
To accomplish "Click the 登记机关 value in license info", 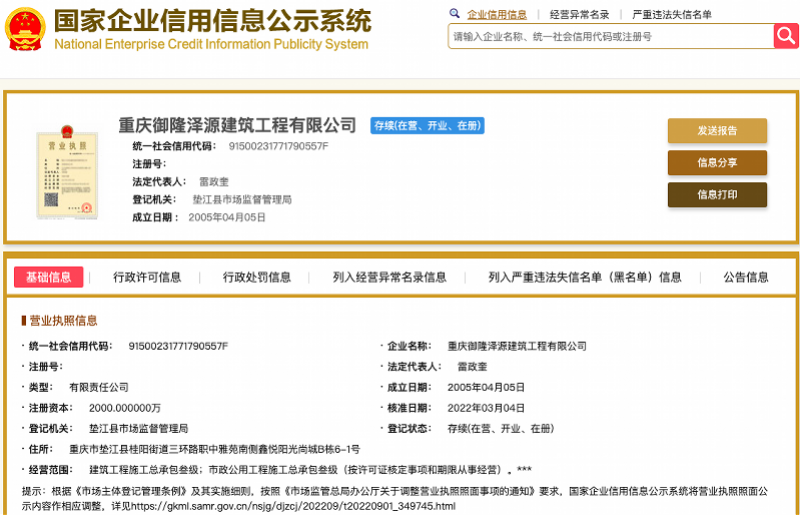I will coord(139,428).
